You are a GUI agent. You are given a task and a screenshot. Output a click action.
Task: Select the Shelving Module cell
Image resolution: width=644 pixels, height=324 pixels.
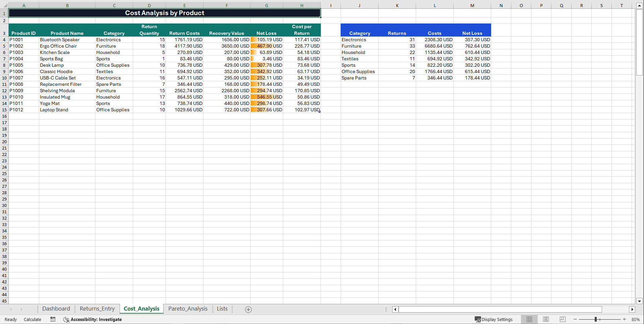pyautogui.click(x=67, y=91)
